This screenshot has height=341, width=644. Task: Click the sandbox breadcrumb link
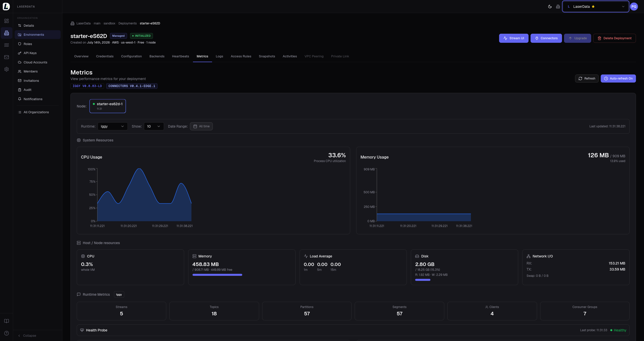(109, 23)
